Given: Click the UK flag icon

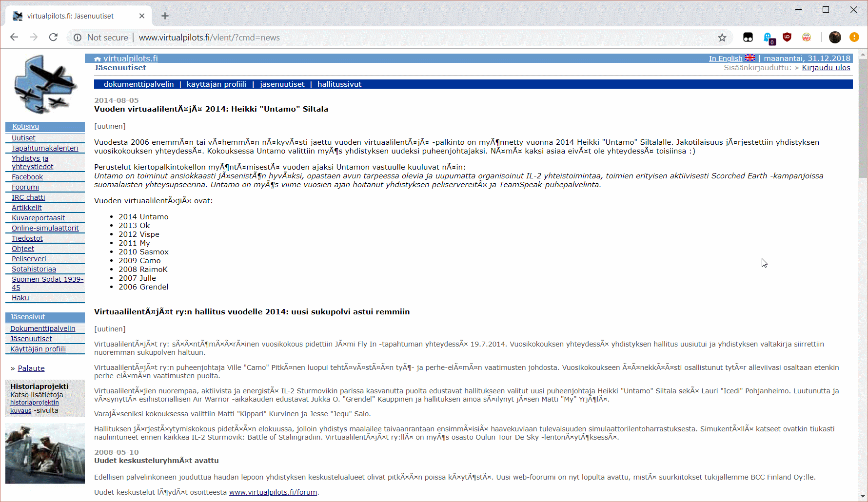Looking at the screenshot, I should pos(750,58).
